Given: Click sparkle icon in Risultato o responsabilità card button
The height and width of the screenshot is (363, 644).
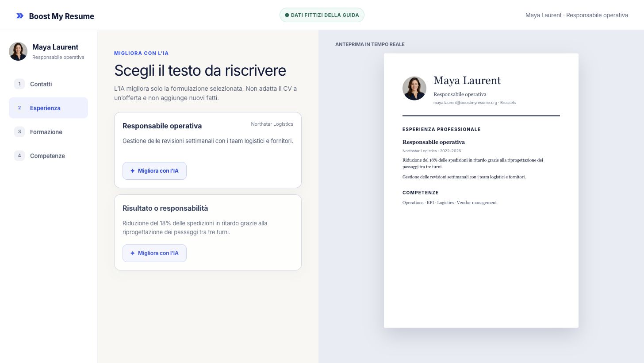Looking at the screenshot, I should [132, 253].
